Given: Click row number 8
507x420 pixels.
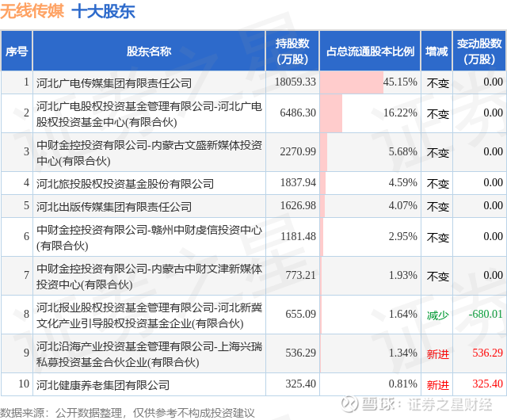Looking at the screenshot, I should [26, 314].
